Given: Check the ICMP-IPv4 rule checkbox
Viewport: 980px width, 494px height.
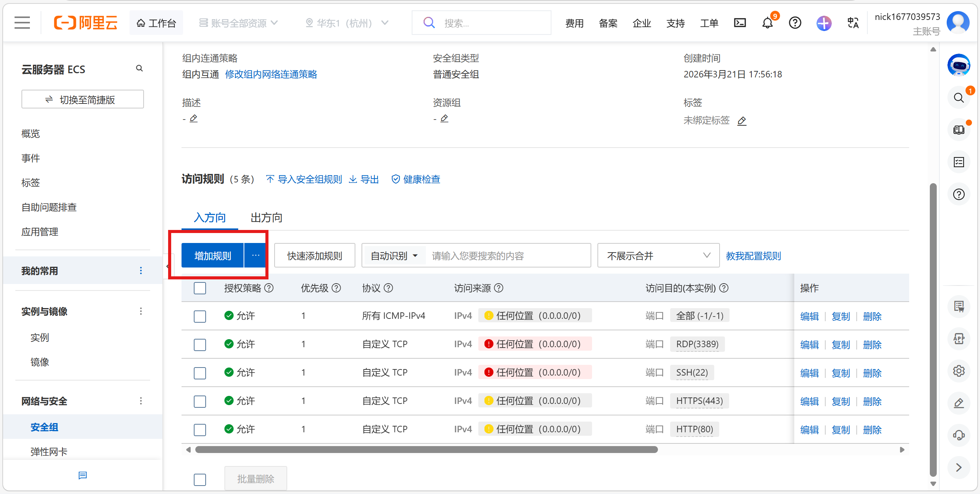Looking at the screenshot, I should coord(200,316).
